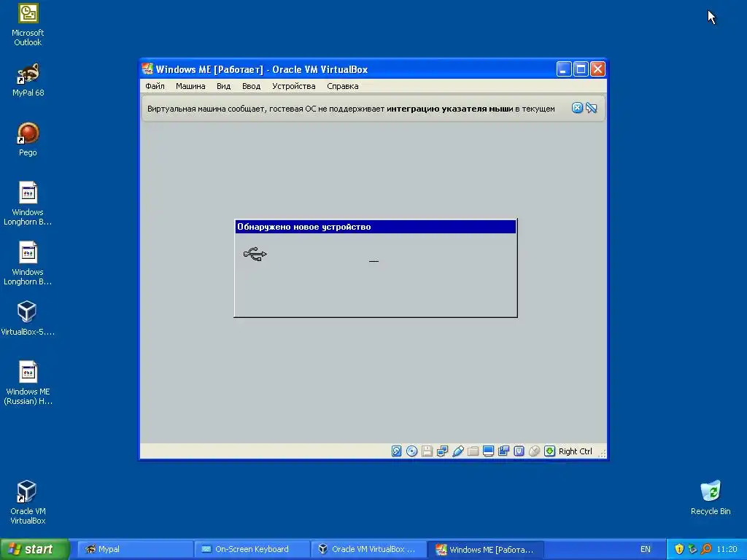Switch to Oracle VM VirtualBox taskbar button
The image size is (747, 560).
[x=368, y=549]
